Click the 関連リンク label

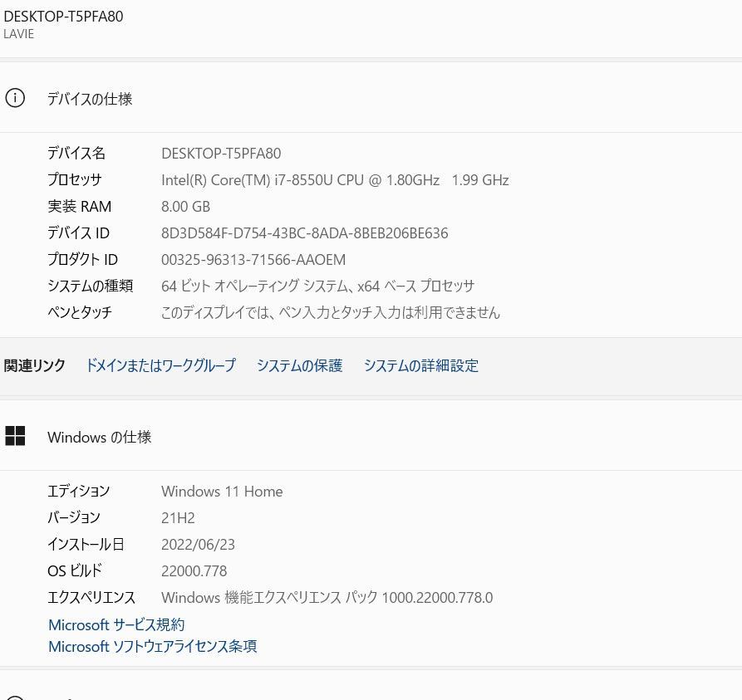(x=35, y=365)
